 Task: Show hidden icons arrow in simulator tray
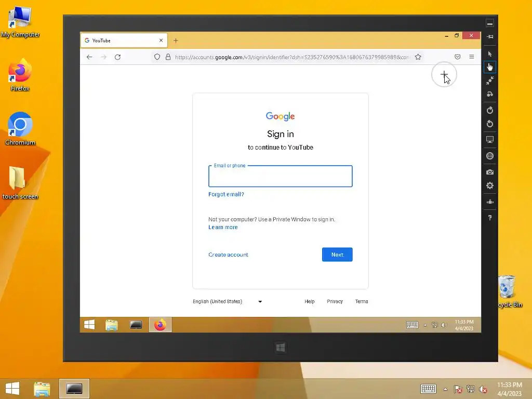(x=425, y=325)
